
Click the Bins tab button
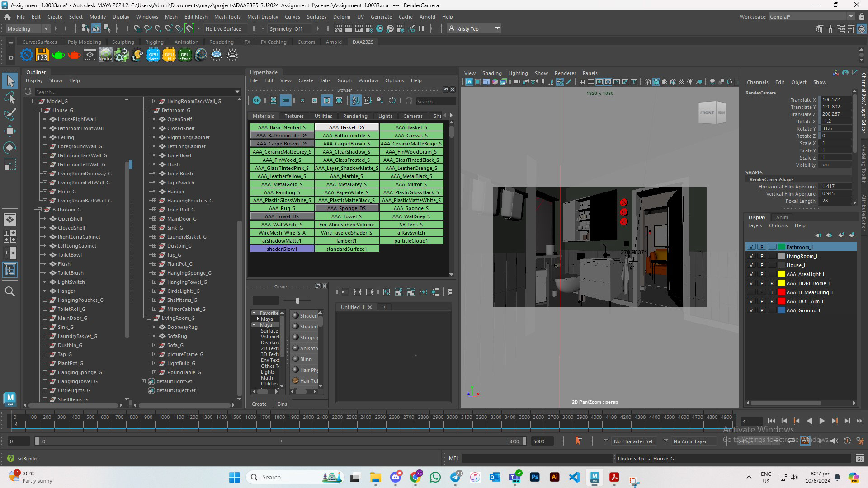coord(282,404)
